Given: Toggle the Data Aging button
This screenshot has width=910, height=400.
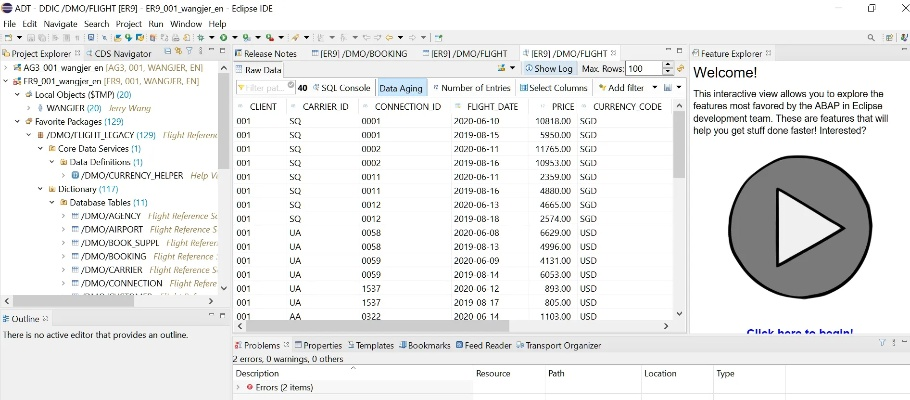Looking at the screenshot, I should (x=401, y=88).
